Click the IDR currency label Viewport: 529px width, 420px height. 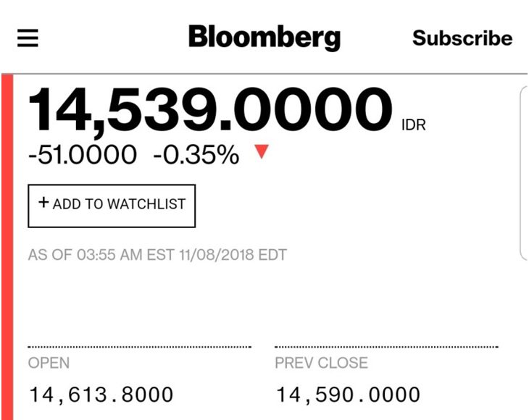click(x=414, y=125)
